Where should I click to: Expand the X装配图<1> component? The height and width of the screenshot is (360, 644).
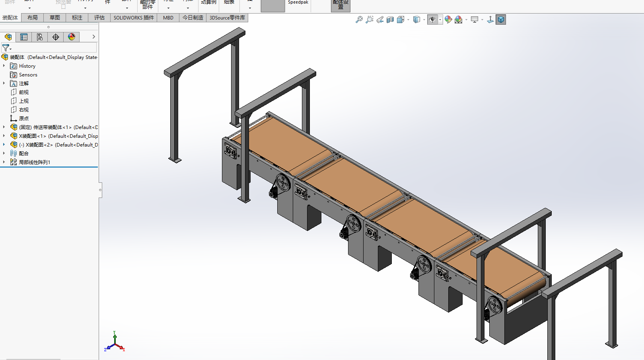coord(4,136)
